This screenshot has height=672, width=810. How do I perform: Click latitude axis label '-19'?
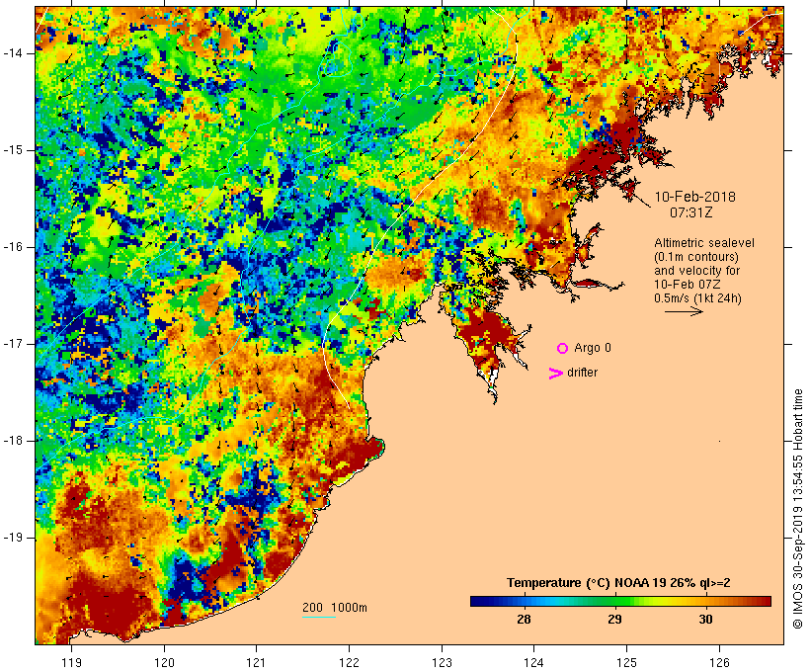(x=13, y=538)
